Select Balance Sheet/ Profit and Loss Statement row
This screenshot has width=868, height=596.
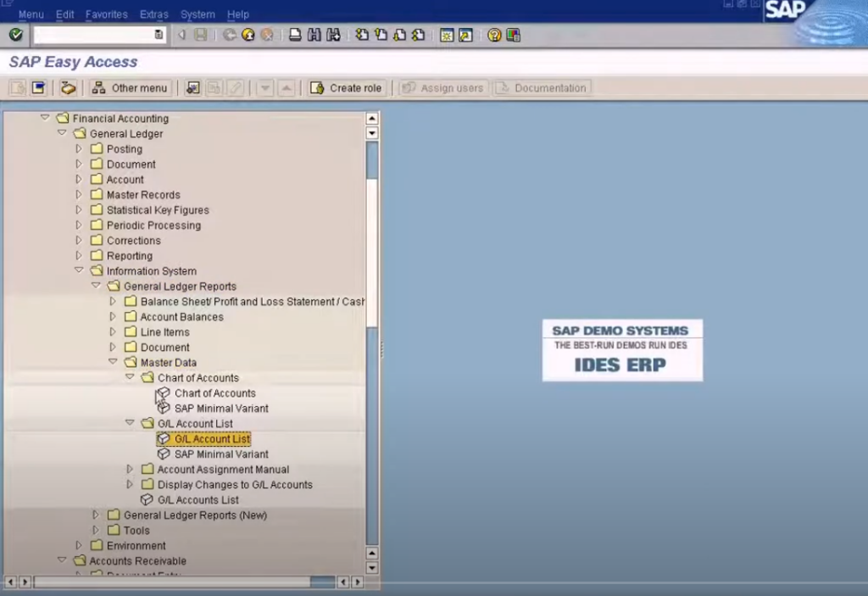[x=253, y=301]
